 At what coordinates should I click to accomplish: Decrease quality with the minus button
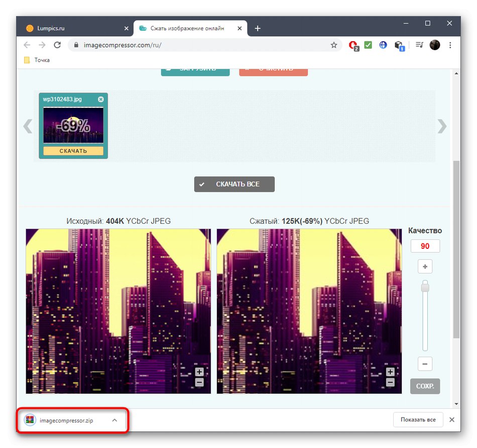425,364
